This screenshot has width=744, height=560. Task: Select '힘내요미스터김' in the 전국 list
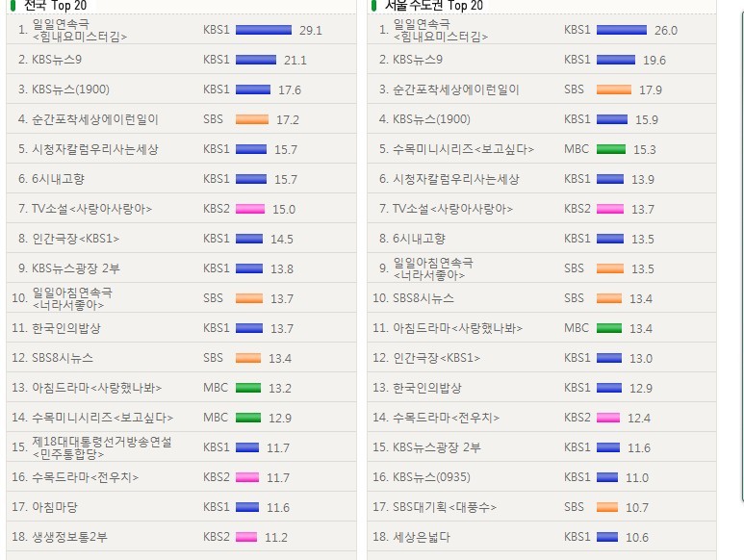point(79,31)
